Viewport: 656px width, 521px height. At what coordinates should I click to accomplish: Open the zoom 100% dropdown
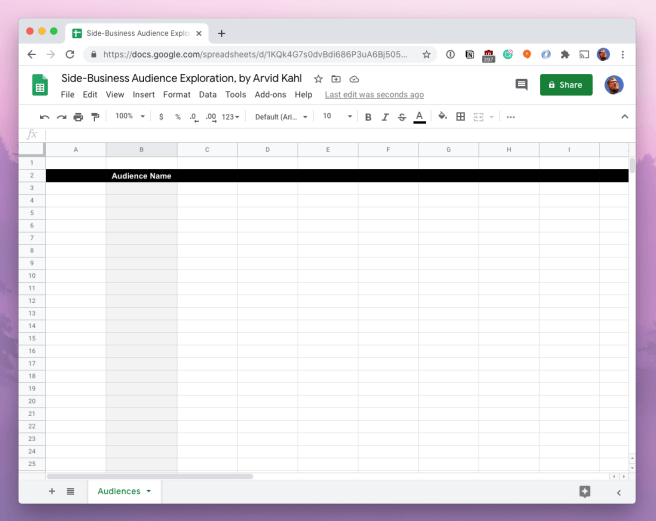pyautogui.click(x=130, y=116)
